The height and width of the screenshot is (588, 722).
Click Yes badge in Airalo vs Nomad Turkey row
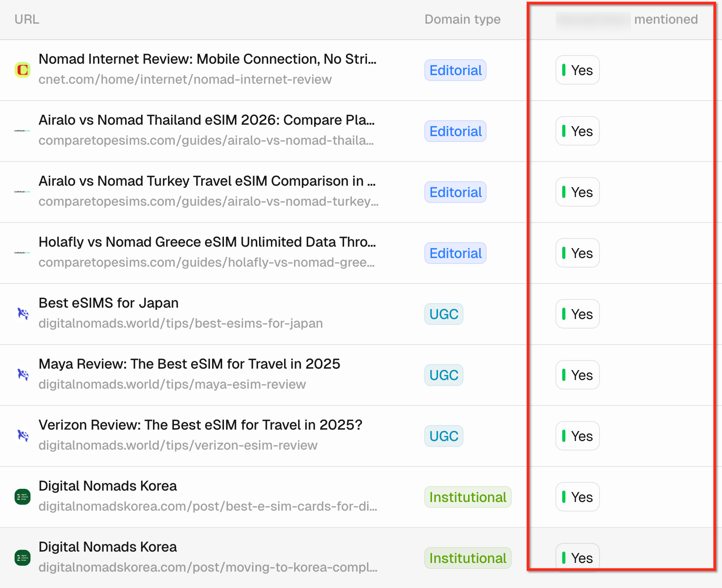click(578, 192)
